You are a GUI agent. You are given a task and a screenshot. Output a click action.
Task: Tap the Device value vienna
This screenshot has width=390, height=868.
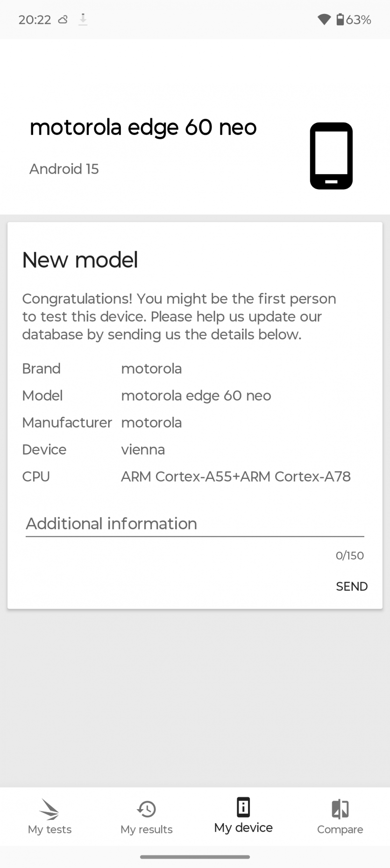point(143,449)
